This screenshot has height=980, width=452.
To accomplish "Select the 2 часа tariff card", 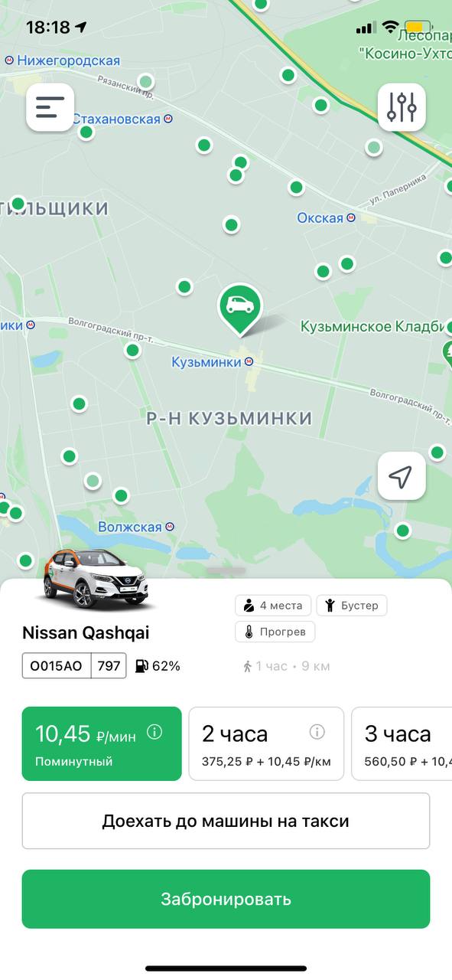I will tap(265, 743).
